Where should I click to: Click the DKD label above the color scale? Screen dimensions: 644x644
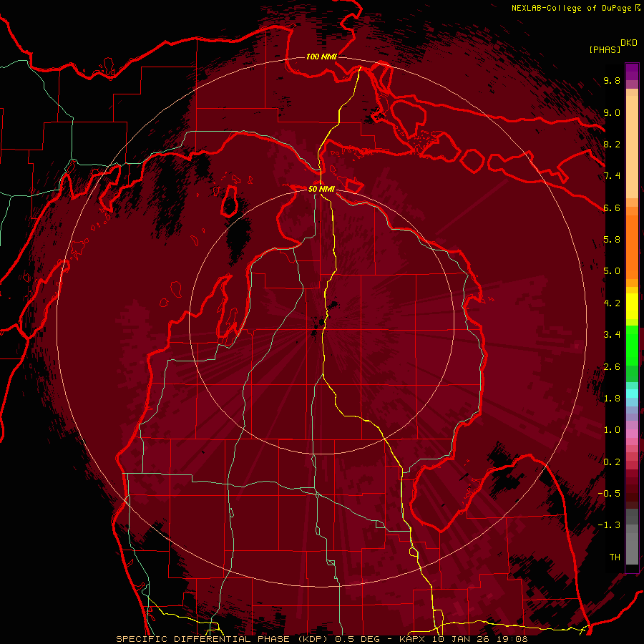(x=629, y=43)
